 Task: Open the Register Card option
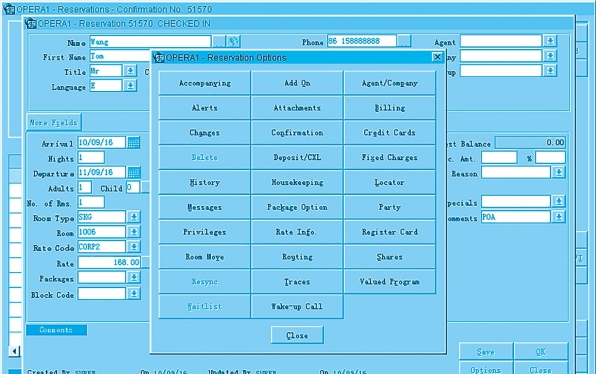(x=390, y=232)
